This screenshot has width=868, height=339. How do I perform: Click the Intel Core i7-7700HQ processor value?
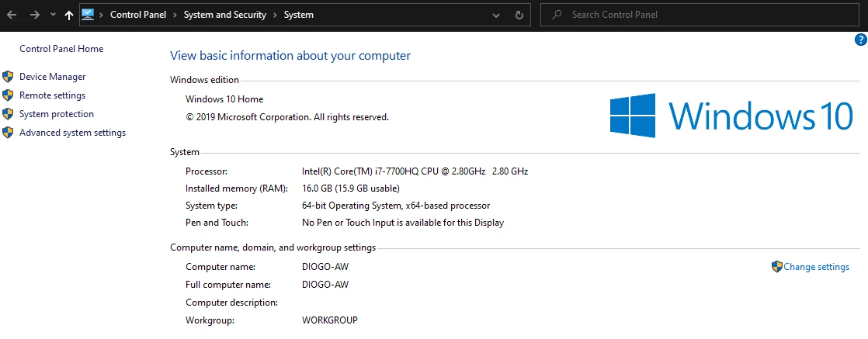415,171
